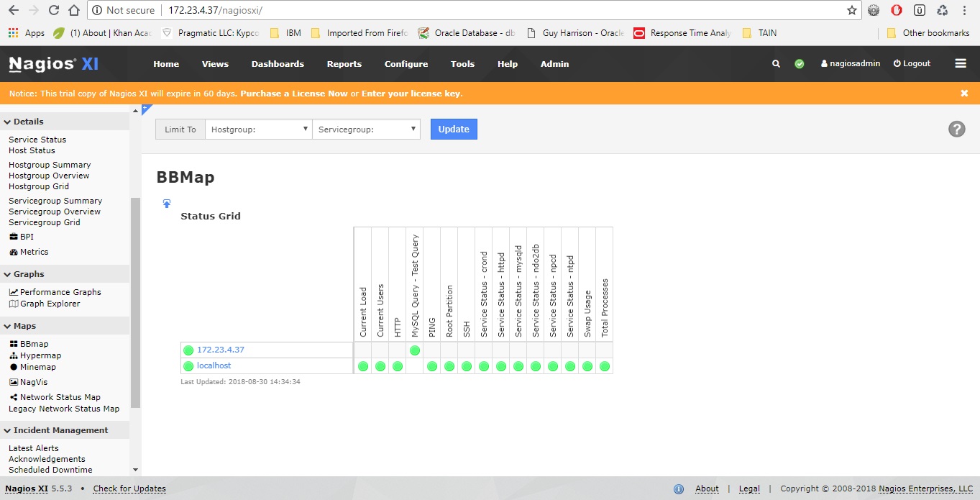Click the sidebar scrollbar thumb
The width and height of the screenshot is (980, 500).
[x=135, y=302]
